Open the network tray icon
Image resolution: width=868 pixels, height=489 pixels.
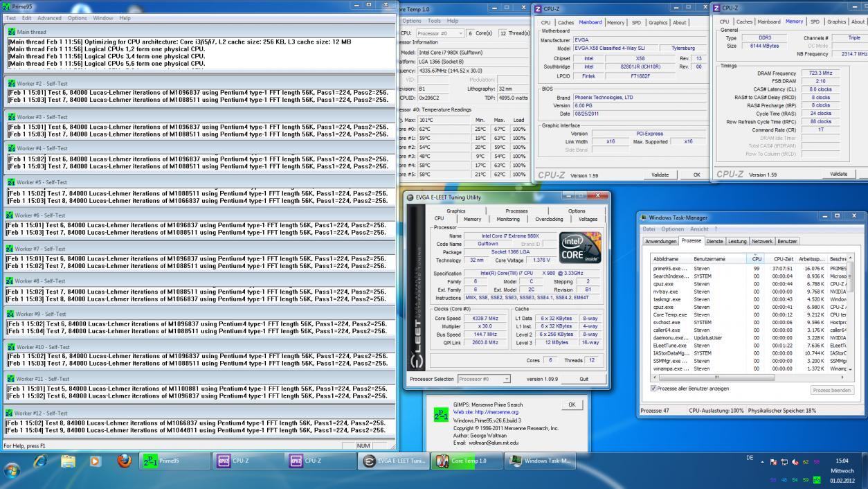(x=785, y=461)
